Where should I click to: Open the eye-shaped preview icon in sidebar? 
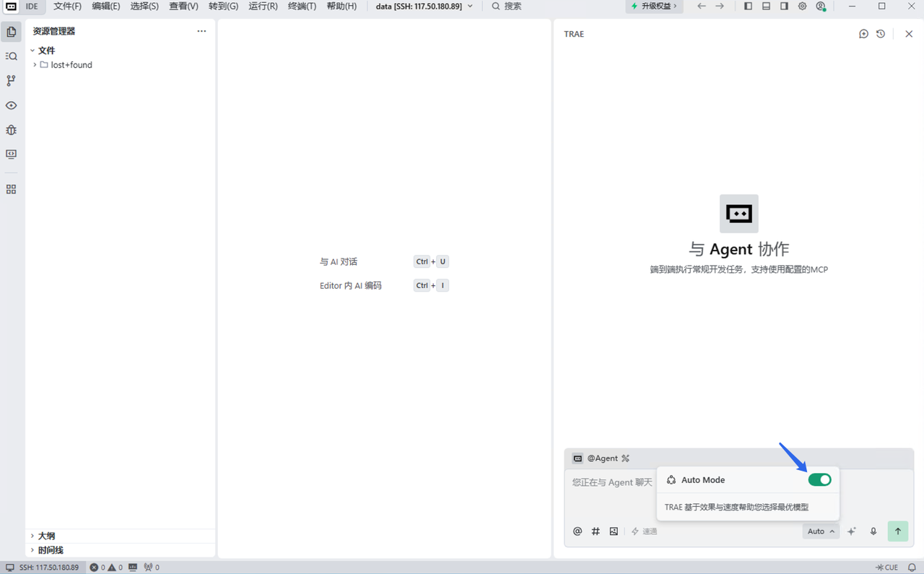[x=11, y=105]
